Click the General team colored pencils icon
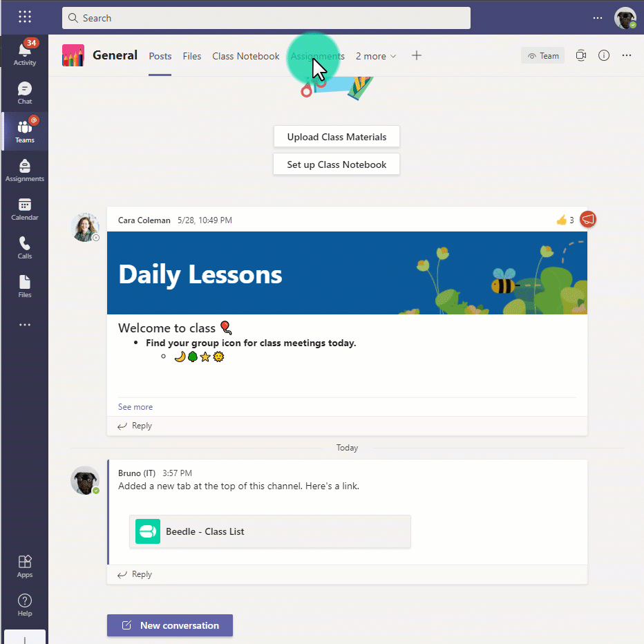Viewport: 644px width, 644px height. pyautogui.click(x=73, y=55)
